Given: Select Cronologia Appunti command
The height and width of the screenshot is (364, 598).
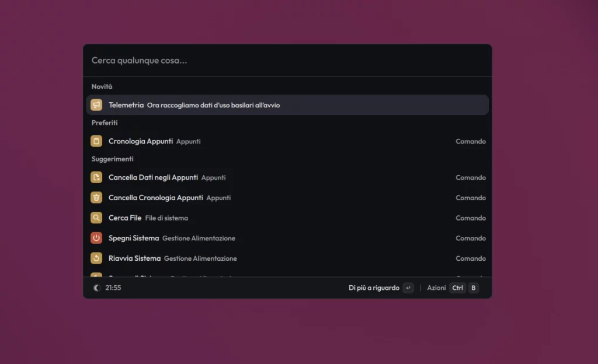Looking at the screenshot, I should 287,141.
